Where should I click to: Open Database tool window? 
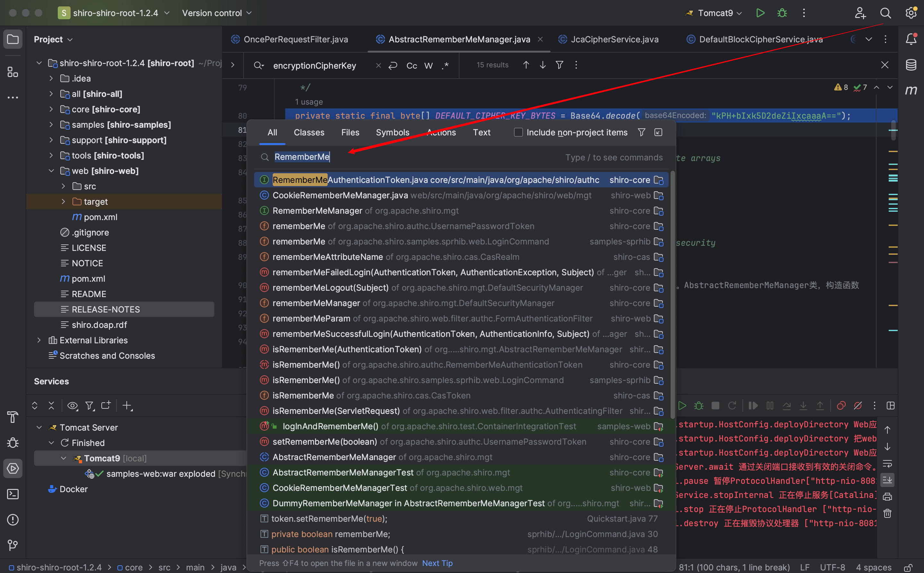[911, 65]
